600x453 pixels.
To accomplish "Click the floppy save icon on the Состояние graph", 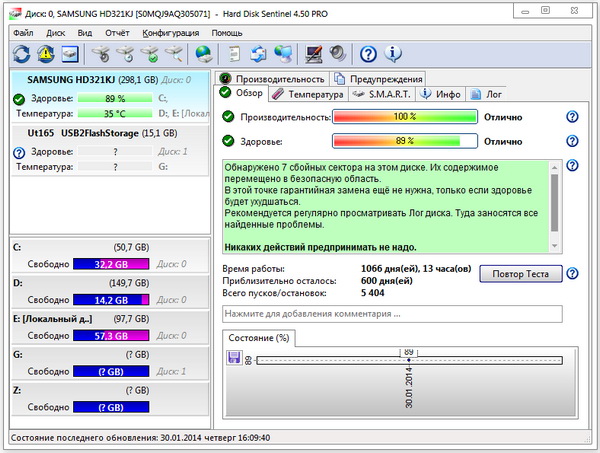I will pyautogui.click(x=234, y=359).
